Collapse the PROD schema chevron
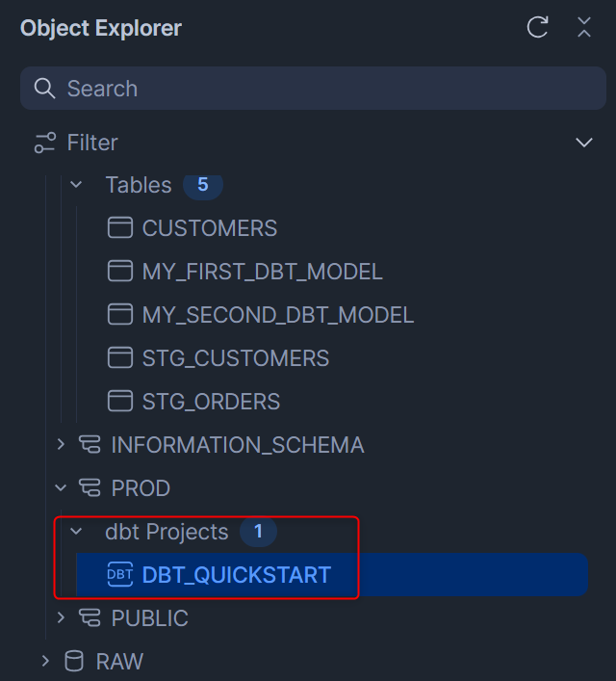616x681 pixels. (x=61, y=487)
